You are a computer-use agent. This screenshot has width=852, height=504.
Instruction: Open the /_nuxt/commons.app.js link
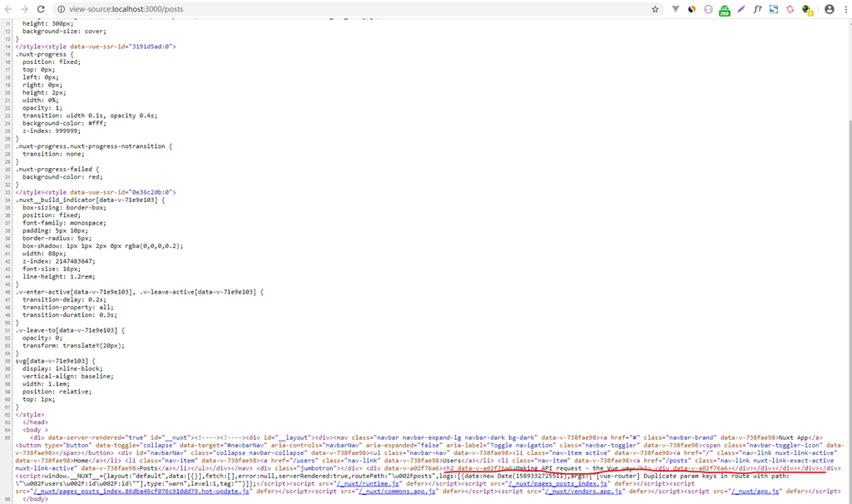coord(398,491)
